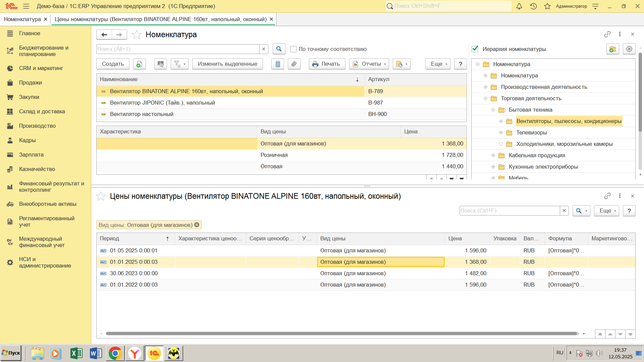Click the create-folder icon in hierarchy panel
This screenshot has width=644, height=362.
[612, 49]
